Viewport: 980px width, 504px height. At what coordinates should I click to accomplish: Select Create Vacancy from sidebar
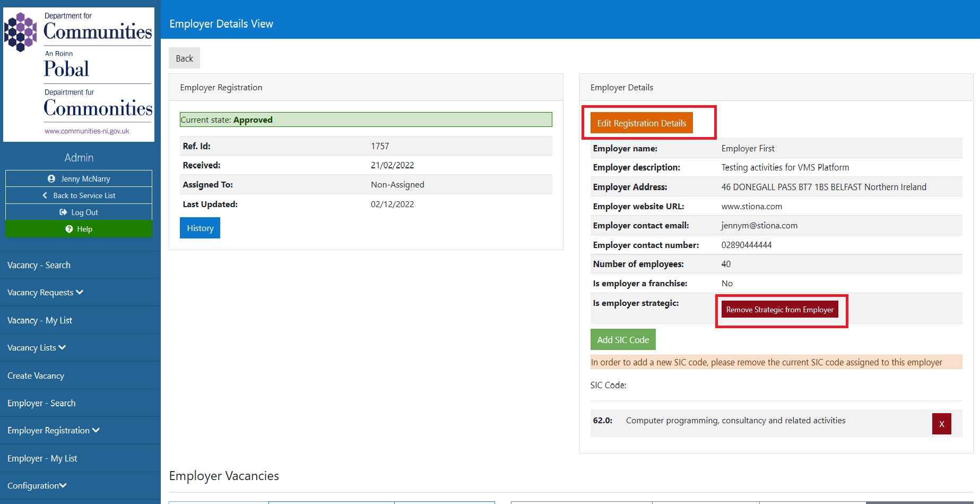[x=36, y=375]
